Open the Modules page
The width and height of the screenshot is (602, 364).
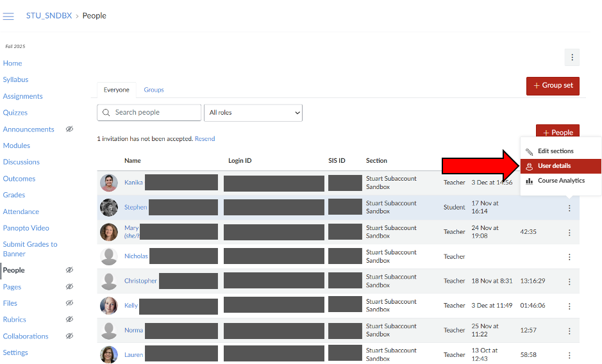coord(16,145)
